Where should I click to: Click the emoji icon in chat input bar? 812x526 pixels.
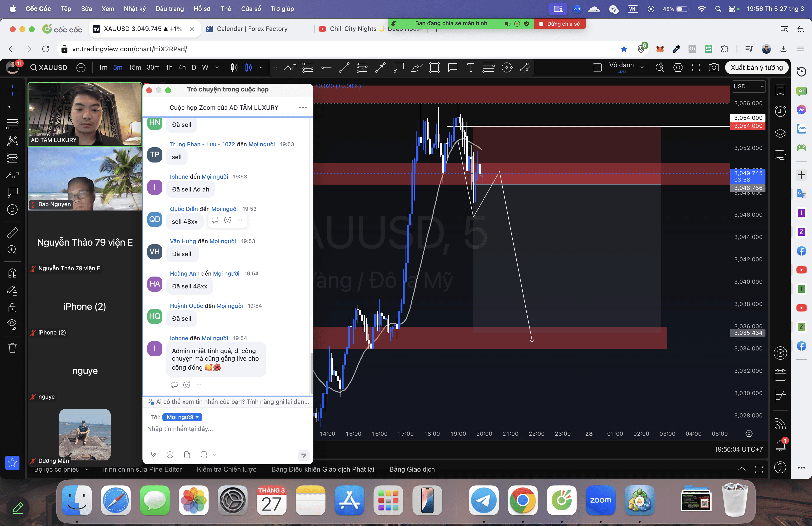pyautogui.click(x=170, y=455)
